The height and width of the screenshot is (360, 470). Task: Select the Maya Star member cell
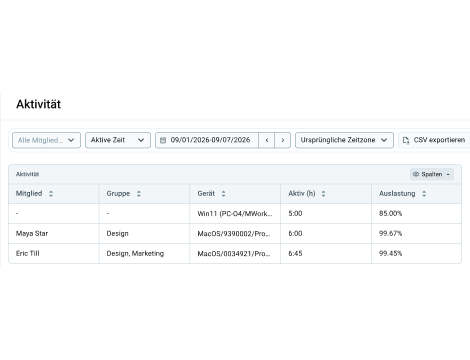tap(54, 233)
